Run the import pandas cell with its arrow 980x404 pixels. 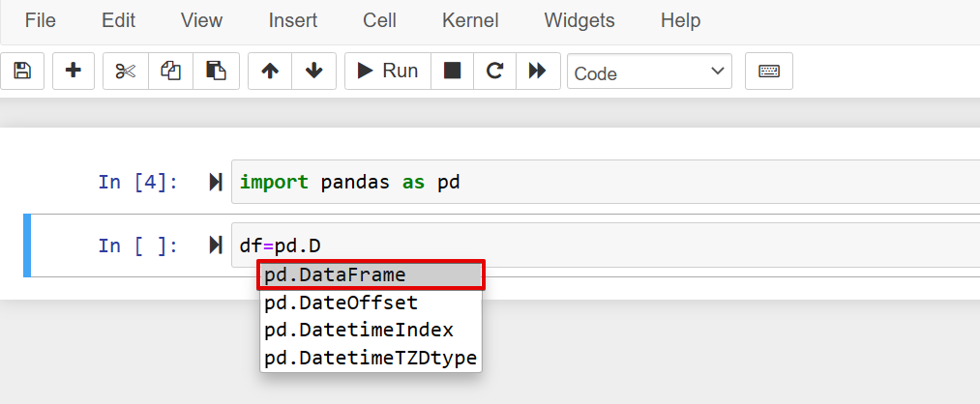216,183
